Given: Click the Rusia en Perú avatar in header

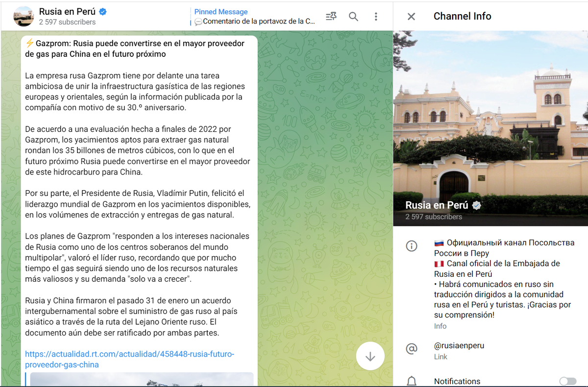Looking at the screenshot, I should click(x=23, y=16).
